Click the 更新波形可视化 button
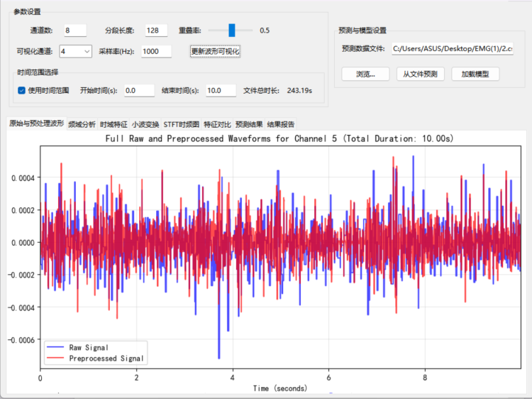The width and height of the screenshot is (532, 399). click(x=216, y=51)
